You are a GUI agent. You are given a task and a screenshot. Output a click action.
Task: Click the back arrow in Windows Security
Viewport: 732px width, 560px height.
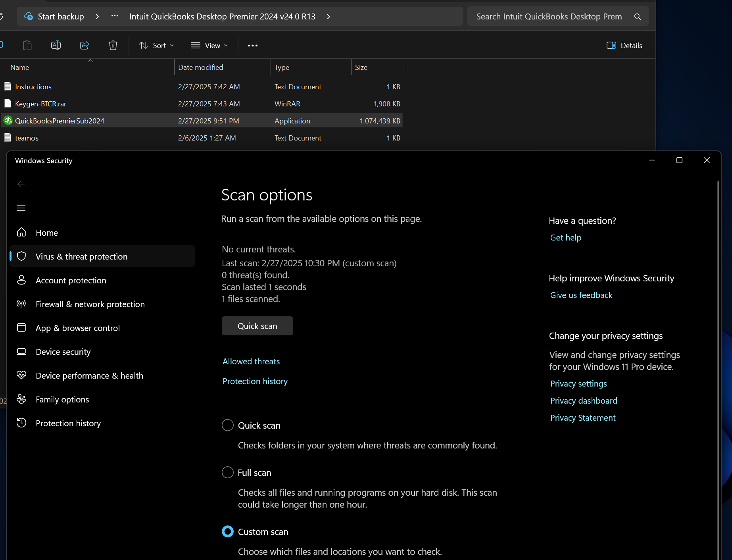click(x=21, y=184)
